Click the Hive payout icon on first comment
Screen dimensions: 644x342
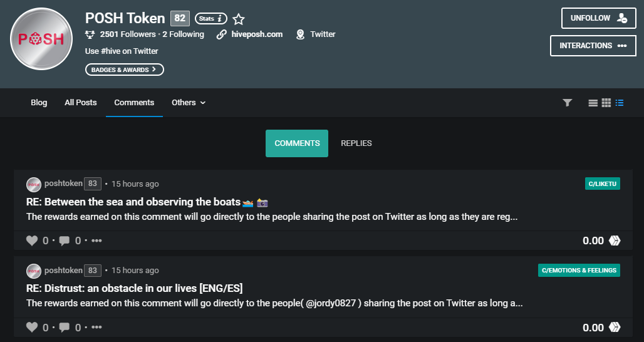pyautogui.click(x=615, y=241)
